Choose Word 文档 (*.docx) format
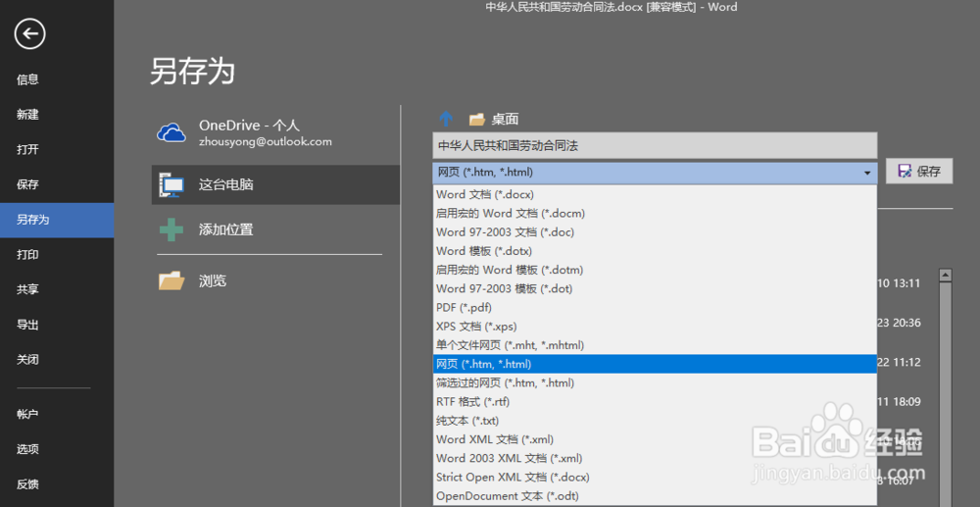This screenshot has height=507, width=980. (655, 194)
